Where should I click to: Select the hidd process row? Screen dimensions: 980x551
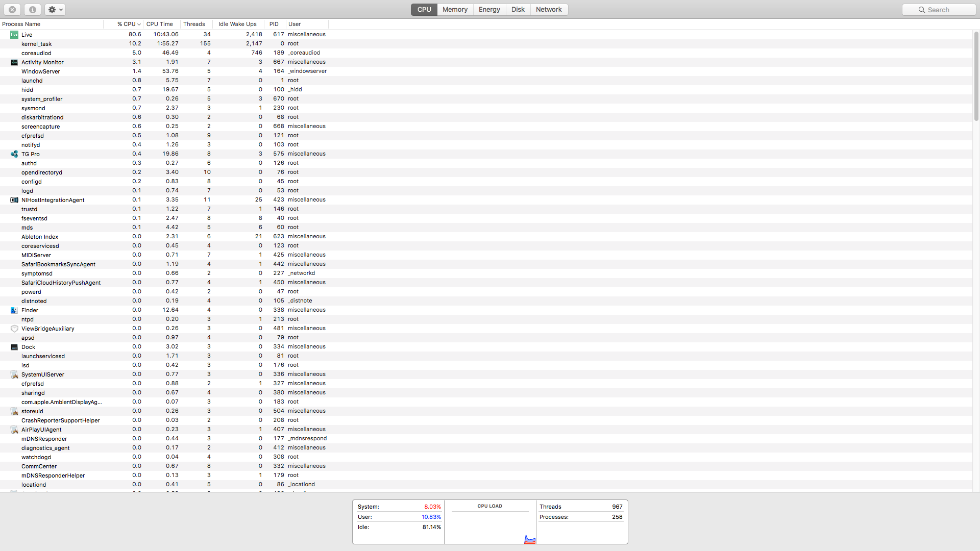pyautogui.click(x=486, y=90)
